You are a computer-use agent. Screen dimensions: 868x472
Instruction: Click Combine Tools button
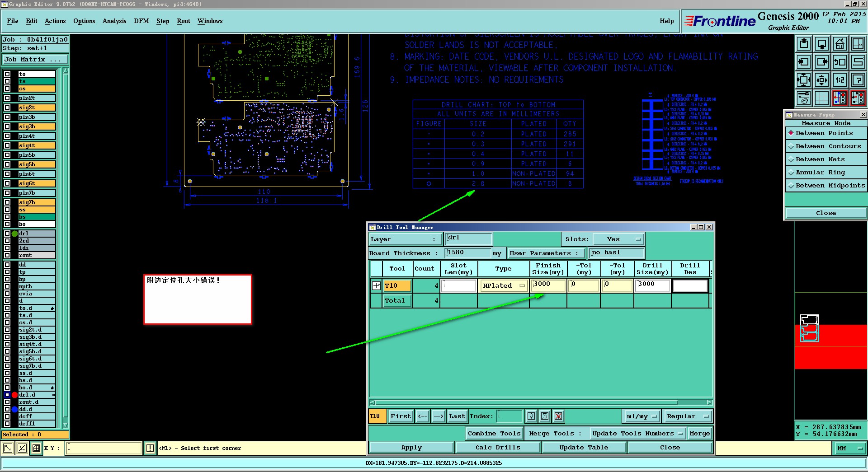pos(494,434)
